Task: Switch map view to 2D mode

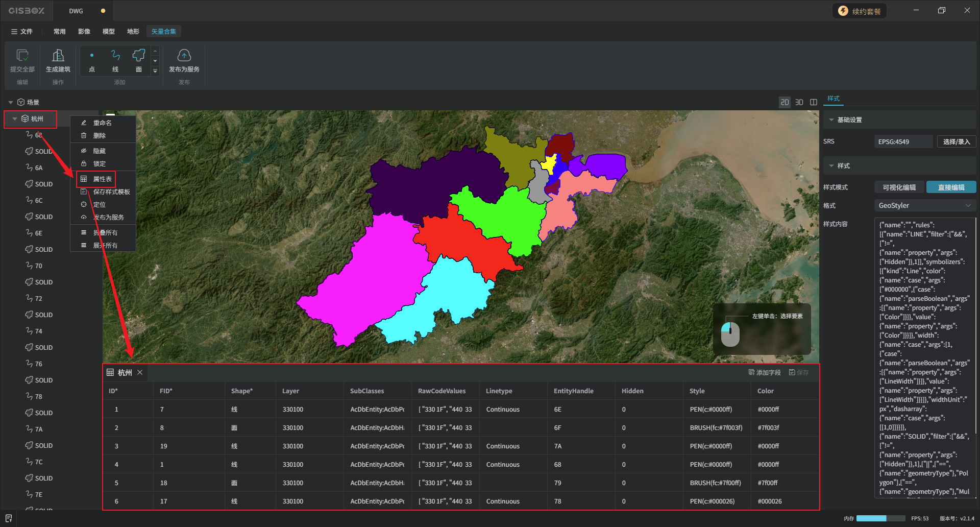Action: click(x=785, y=103)
